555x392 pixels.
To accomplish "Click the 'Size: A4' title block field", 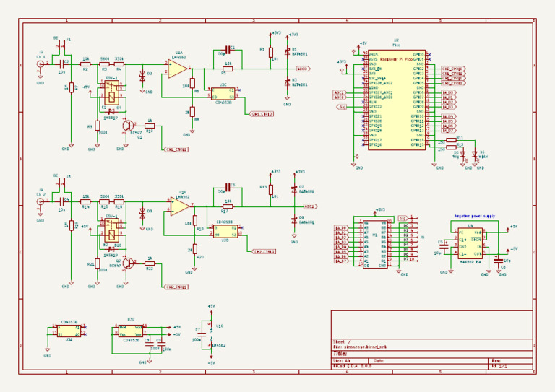I will coord(341,361).
